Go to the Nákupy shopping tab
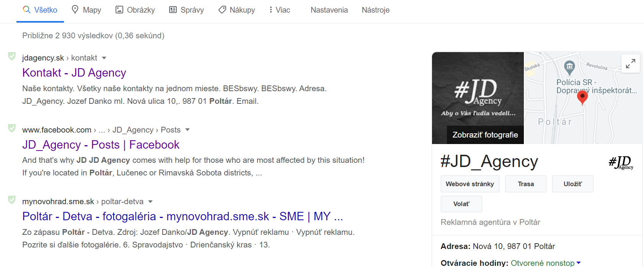Image resolution: width=644 pixels, height=267 pixels. 236,10
